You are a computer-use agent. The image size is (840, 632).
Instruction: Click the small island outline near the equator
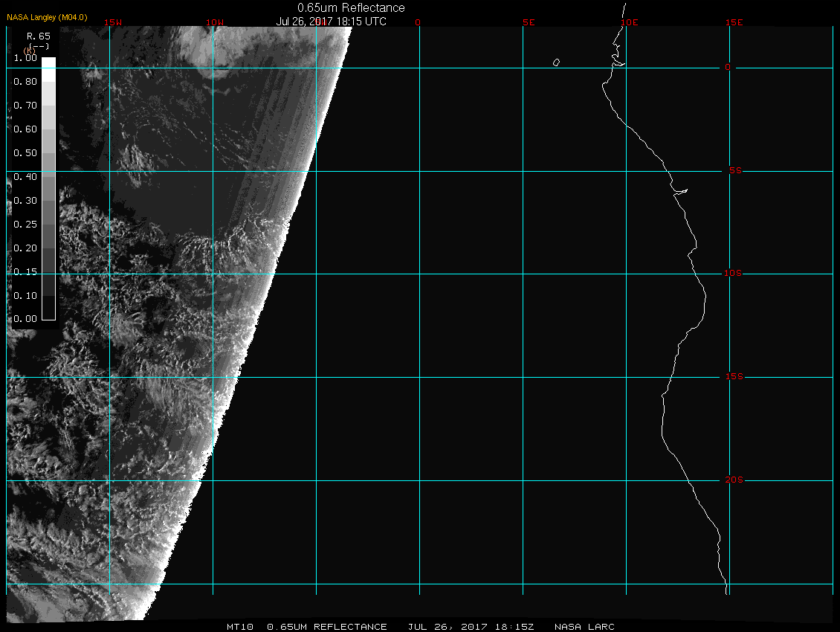coord(556,63)
